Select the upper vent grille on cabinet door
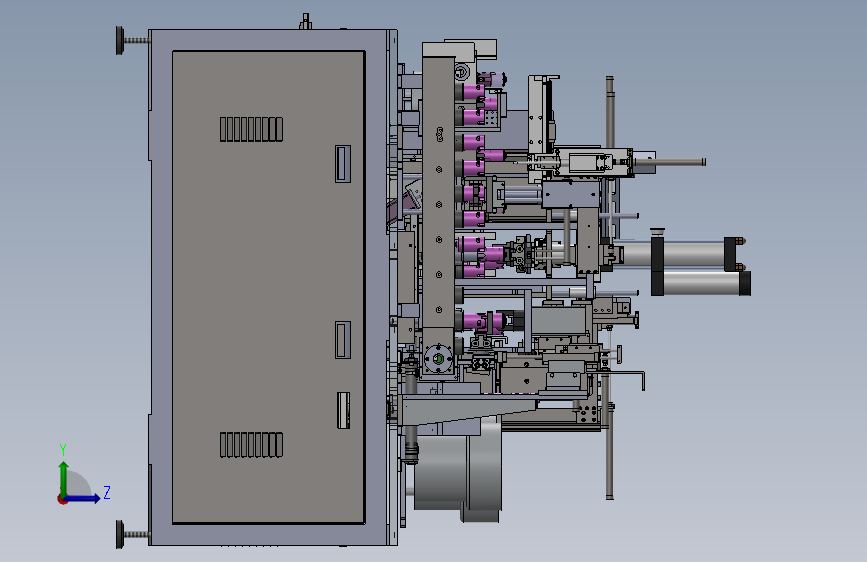This screenshot has width=867, height=562. tap(252, 129)
